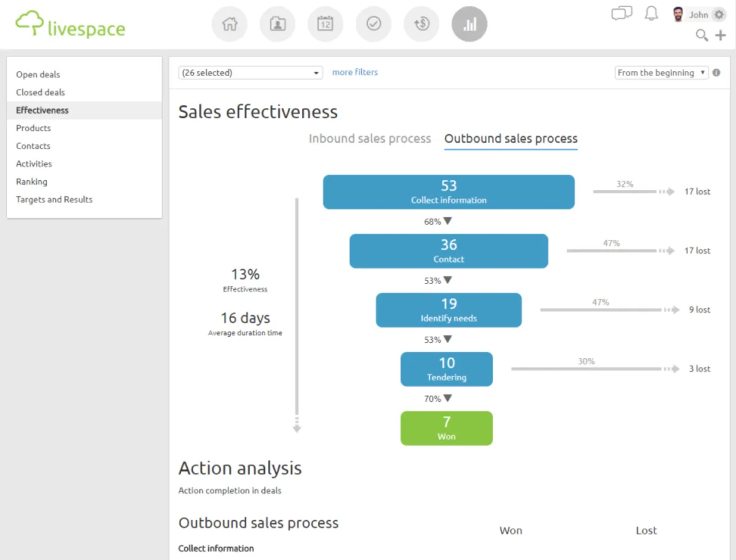Open the contacts icon in top navigation
The height and width of the screenshot is (560, 736).
click(x=277, y=25)
